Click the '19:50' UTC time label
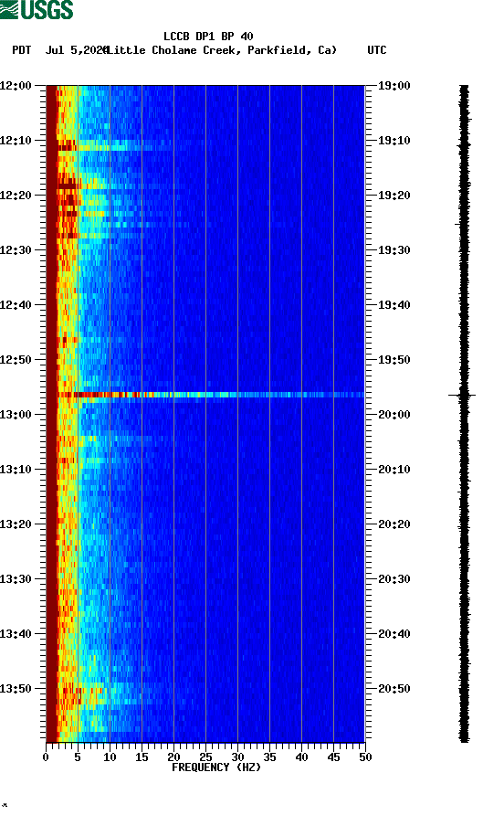Viewport: 504px width, 815px height. click(x=394, y=360)
